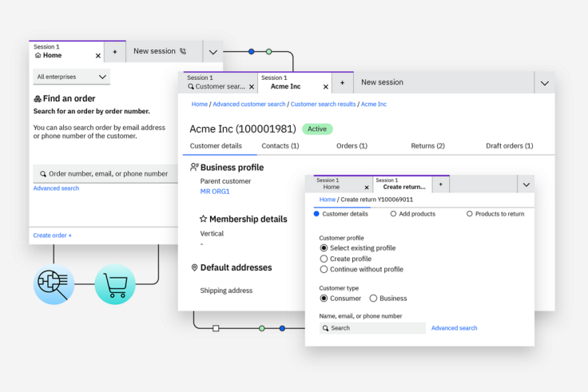Screen dimensions: 588x392
Task: Switch to the Orders (1) tab
Action: (x=352, y=146)
